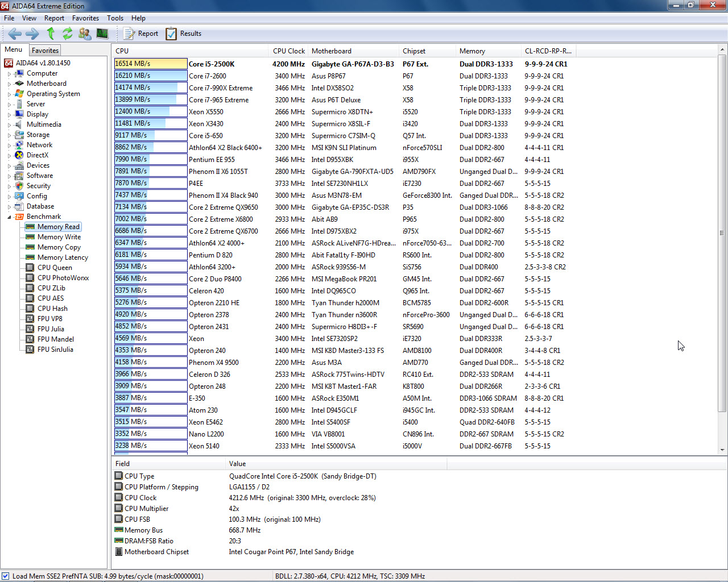
Task: Open the users icon in the toolbar
Action: (x=85, y=34)
